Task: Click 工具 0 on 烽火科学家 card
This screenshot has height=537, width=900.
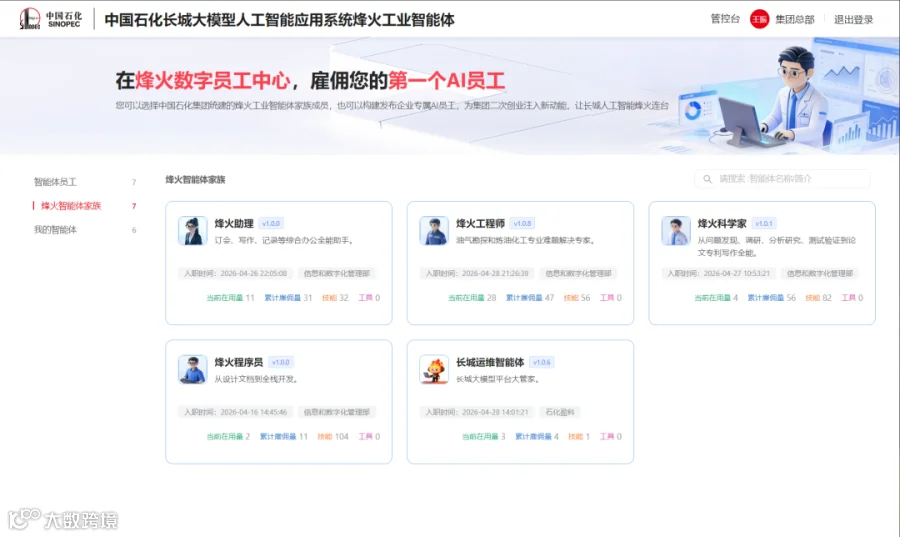Action: [x=852, y=298]
